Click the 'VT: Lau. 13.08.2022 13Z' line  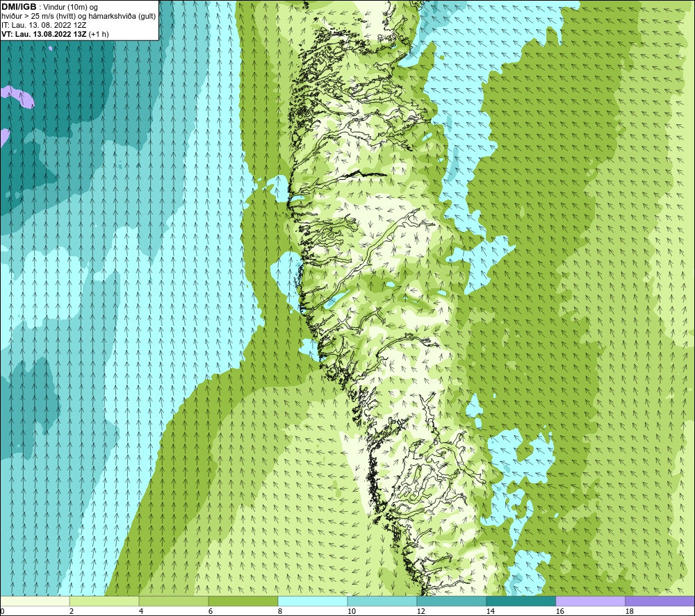pos(44,34)
